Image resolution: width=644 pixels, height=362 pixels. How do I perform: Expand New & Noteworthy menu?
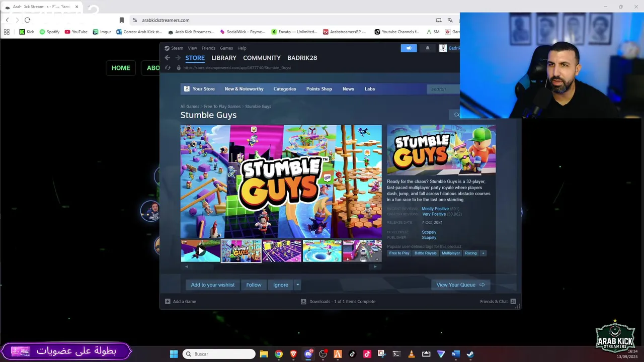coord(244,89)
